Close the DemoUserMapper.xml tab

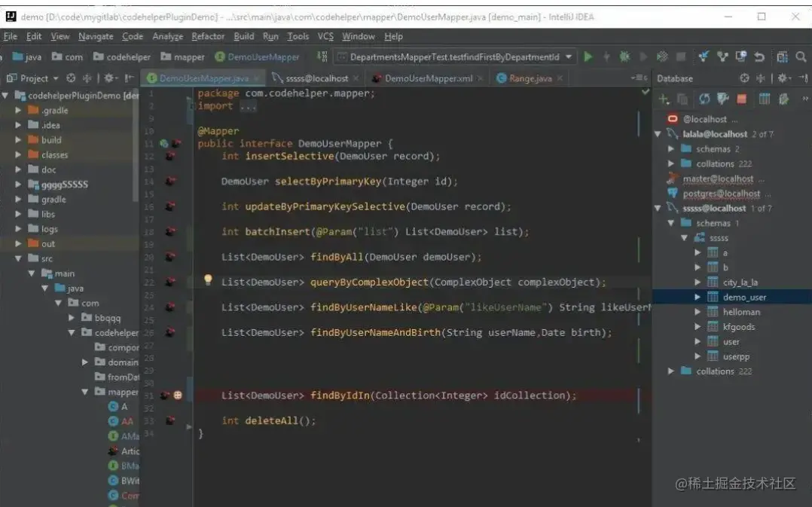(480, 78)
